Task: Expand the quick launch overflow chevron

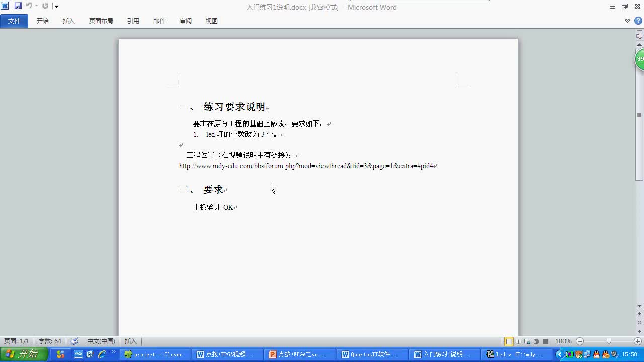Action: [113, 352]
